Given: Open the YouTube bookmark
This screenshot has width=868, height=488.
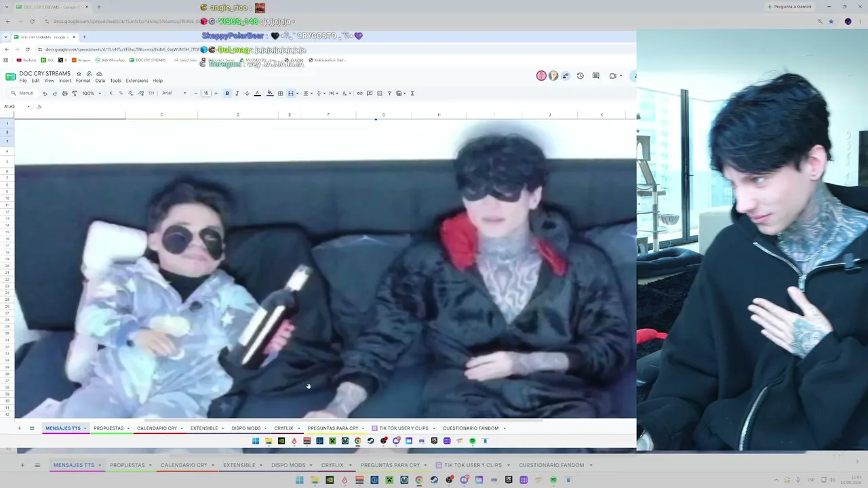Looking at the screenshot, I should [x=26, y=60].
